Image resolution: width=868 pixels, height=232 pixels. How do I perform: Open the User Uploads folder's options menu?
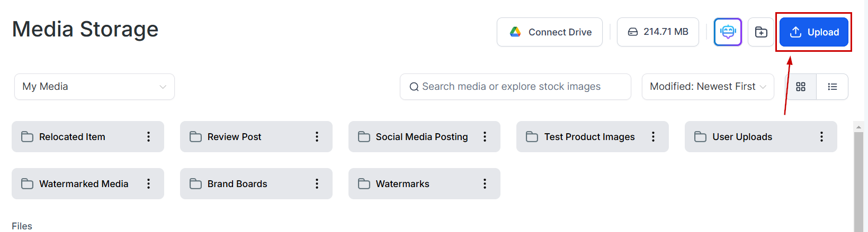(x=821, y=137)
